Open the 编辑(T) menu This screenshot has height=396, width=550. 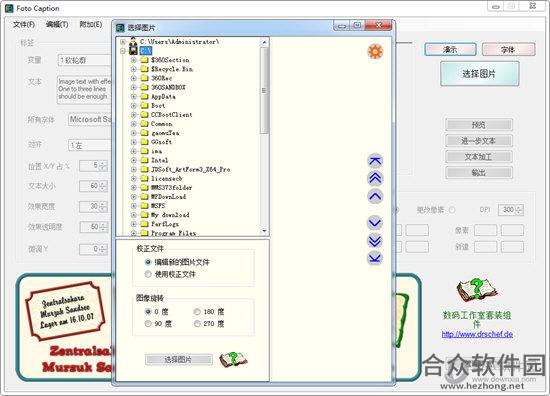pyautogui.click(x=57, y=24)
